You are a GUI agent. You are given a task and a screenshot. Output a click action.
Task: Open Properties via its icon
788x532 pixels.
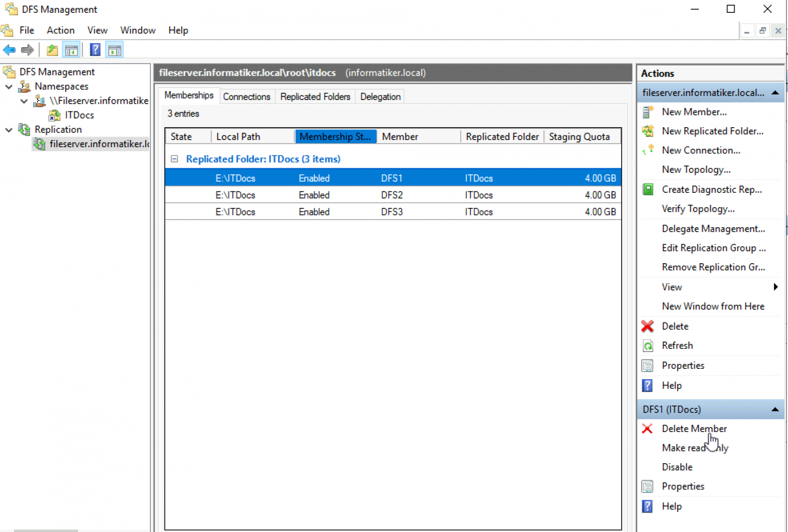coord(647,365)
